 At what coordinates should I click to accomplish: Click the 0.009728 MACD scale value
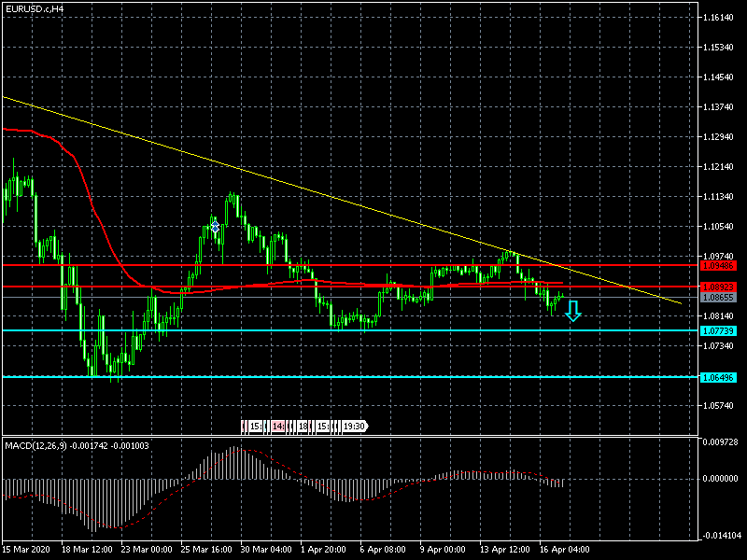721,442
